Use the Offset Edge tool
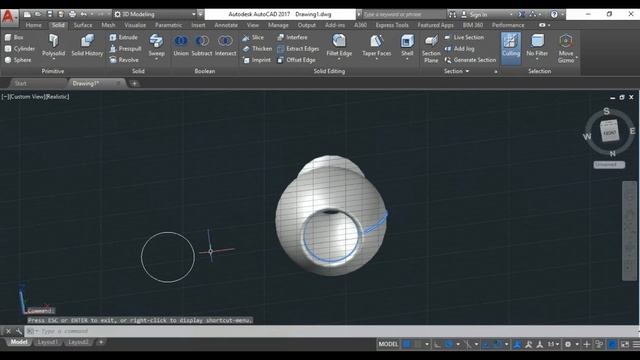 point(296,60)
